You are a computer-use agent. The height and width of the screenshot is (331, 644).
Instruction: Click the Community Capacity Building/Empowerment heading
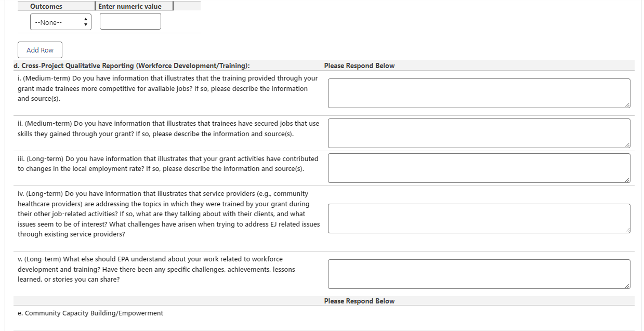(x=90, y=313)
